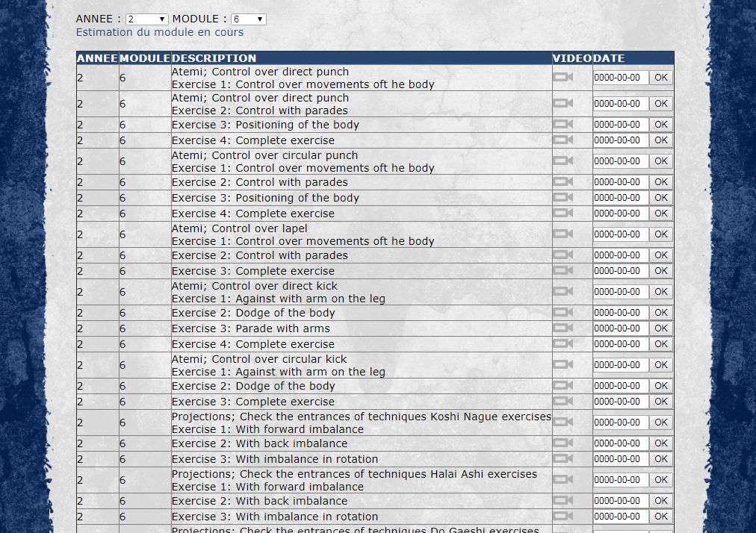Click video icon for lapel Exercise 1
The height and width of the screenshot is (533, 756).
563,234
